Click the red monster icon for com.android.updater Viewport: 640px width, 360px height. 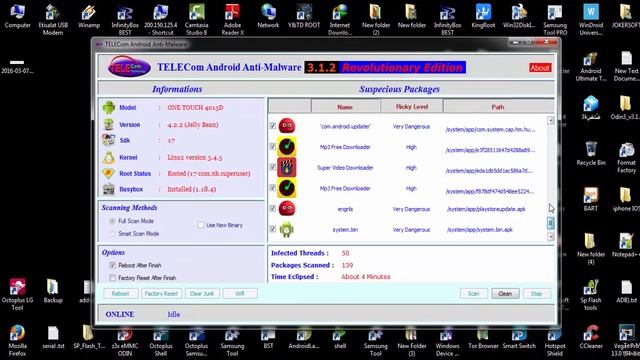[287, 126]
